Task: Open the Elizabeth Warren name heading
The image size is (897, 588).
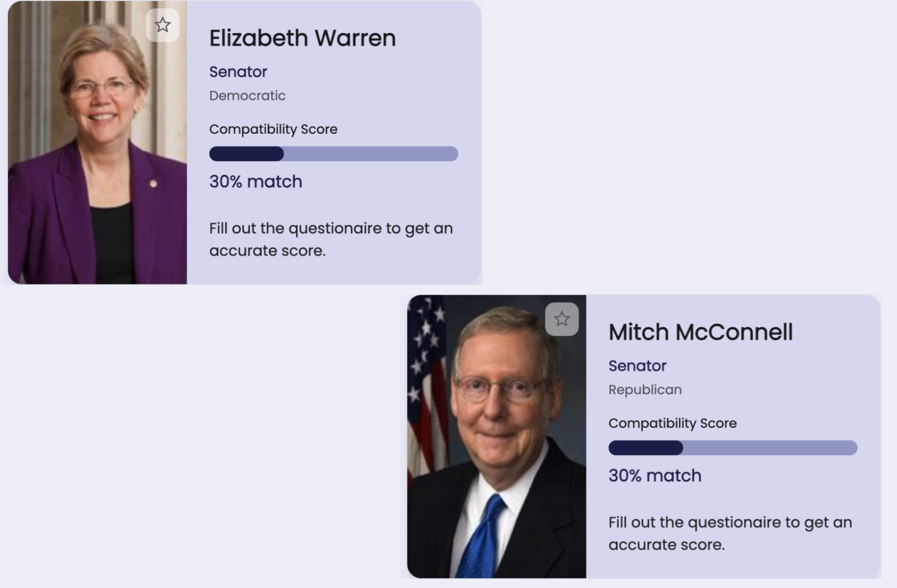Action: (x=302, y=38)
